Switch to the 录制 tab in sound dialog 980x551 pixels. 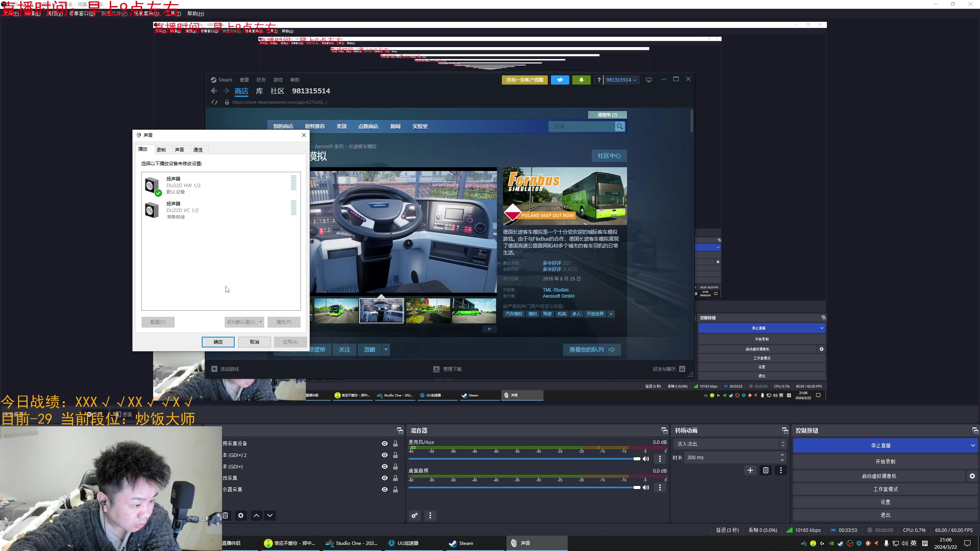161,150
